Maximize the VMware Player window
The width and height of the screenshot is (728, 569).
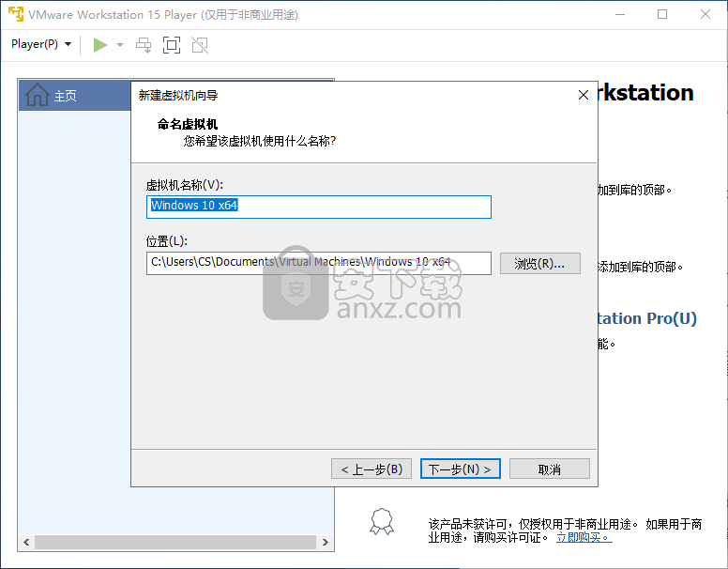pyautogui.click(x=662, y=14)
